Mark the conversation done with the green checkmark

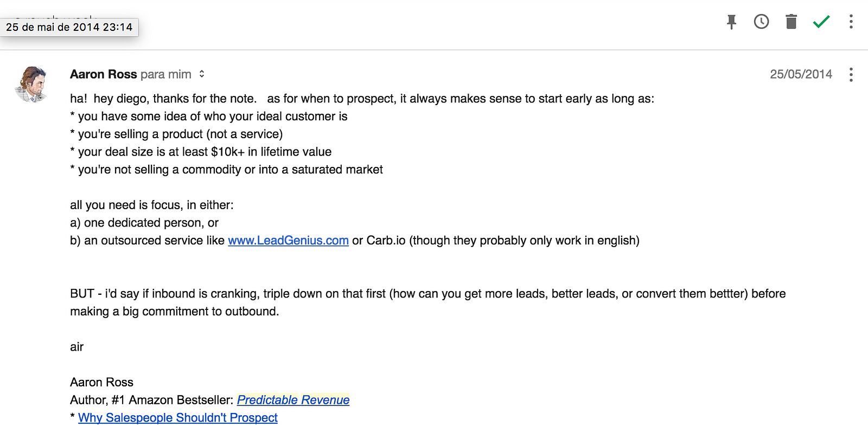[821, 22]
